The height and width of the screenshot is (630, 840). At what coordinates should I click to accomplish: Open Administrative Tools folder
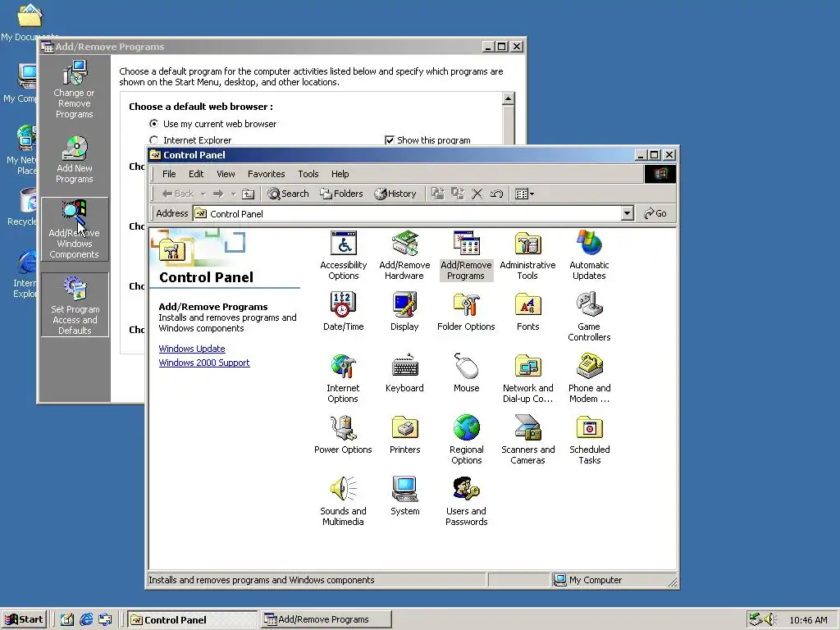coord(527,256)
